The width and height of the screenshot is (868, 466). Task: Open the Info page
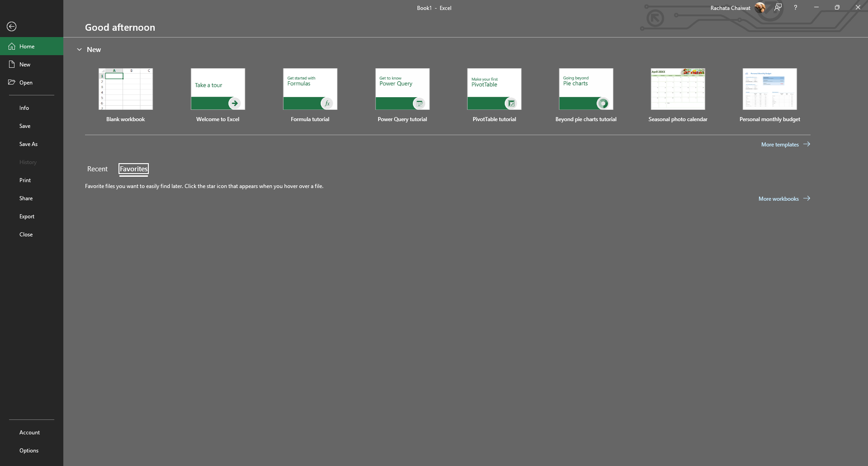coord(32,108)
